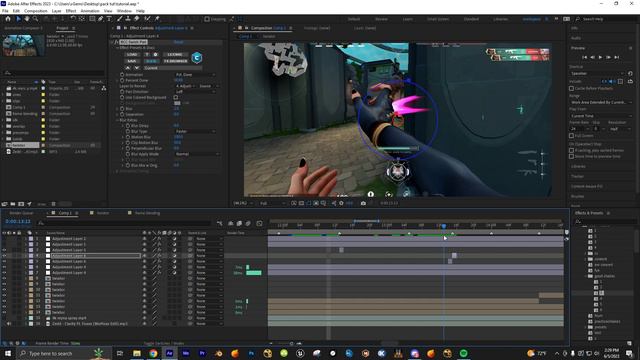Choose the Hand tool
The height and width of the screenshot is (360, 640).
coord(27,19)
